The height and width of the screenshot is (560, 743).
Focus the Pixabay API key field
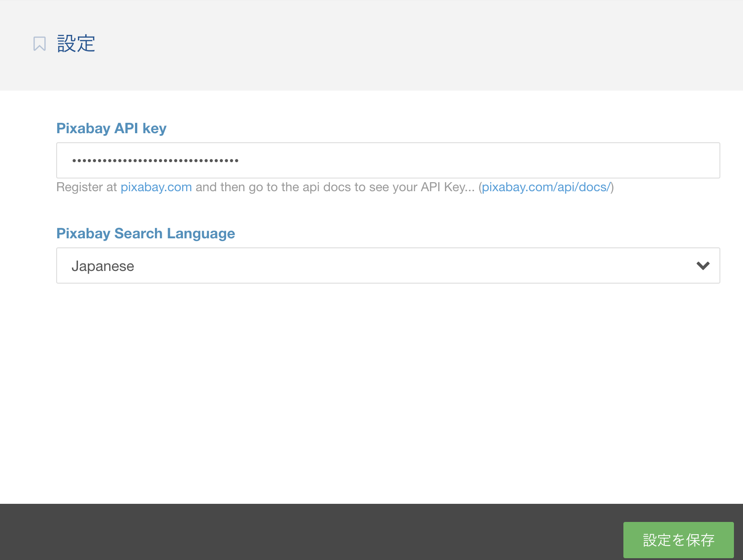point(388,160)
